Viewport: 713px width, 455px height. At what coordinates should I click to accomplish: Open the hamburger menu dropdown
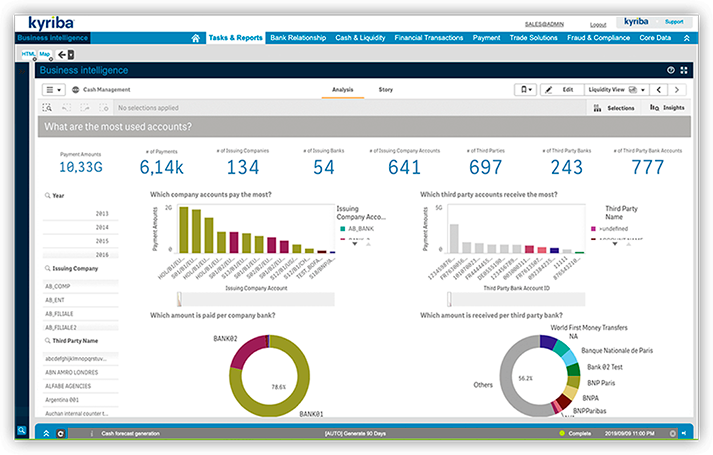pos(53,89)
